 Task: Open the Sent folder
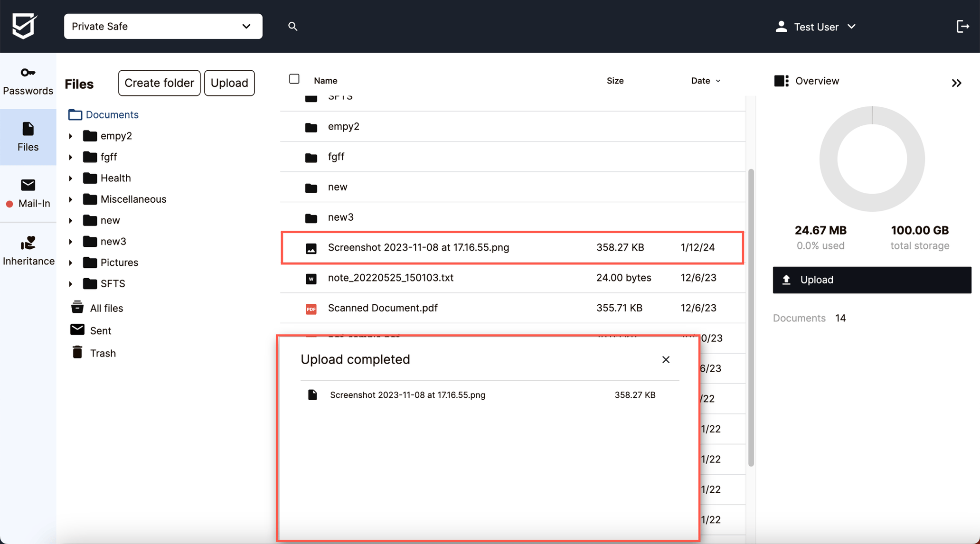click(101, 330)
